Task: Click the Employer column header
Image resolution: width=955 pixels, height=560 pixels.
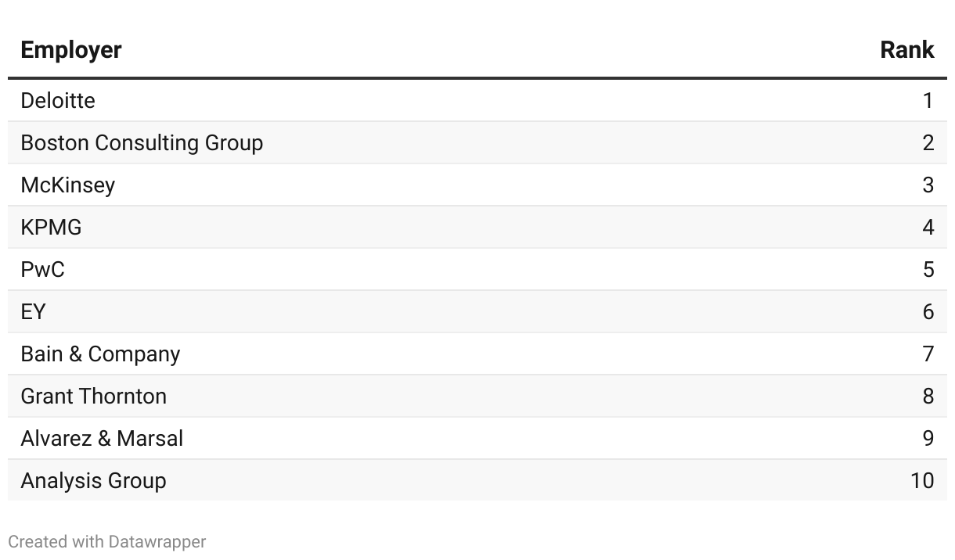Action: [x=71, y=49]
